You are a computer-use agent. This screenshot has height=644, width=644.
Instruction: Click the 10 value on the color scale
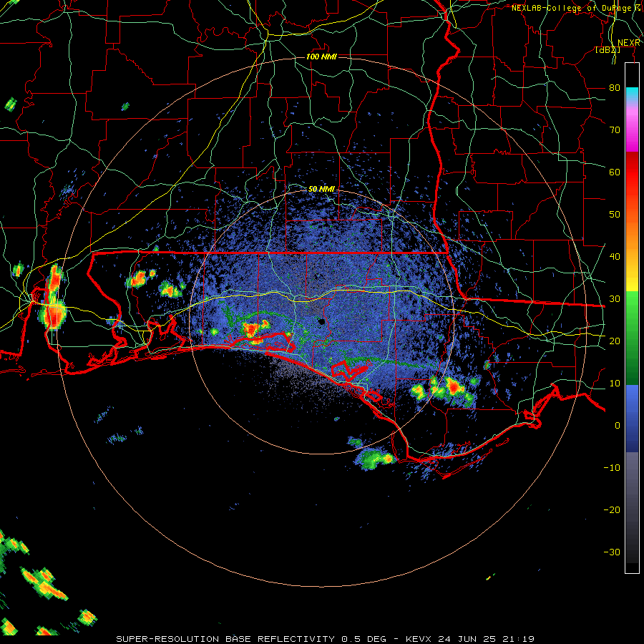[615, 384]
